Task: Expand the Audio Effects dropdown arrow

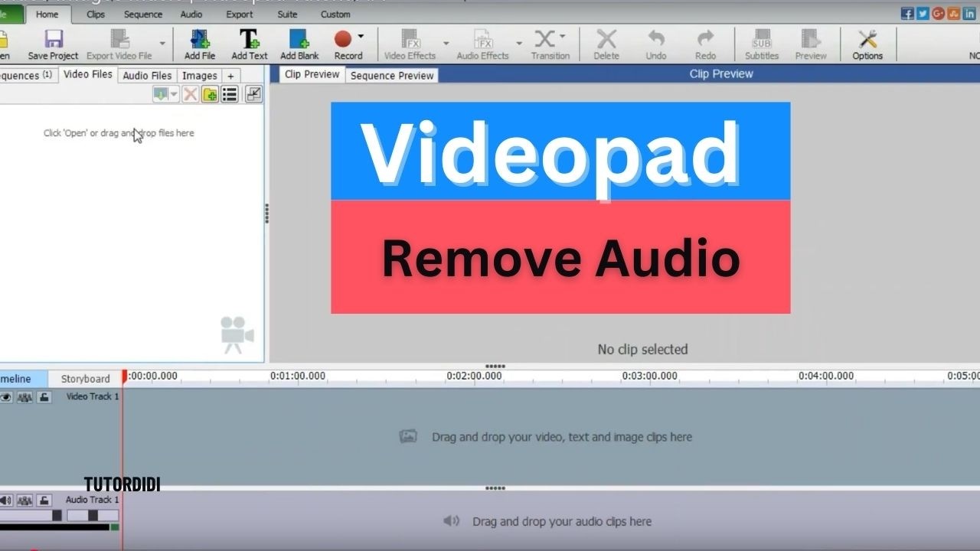Action: pos(518,44)
